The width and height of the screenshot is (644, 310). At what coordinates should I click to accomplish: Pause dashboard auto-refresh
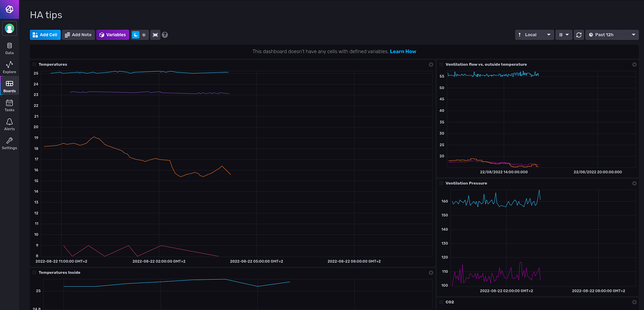[x=560, y=35]
